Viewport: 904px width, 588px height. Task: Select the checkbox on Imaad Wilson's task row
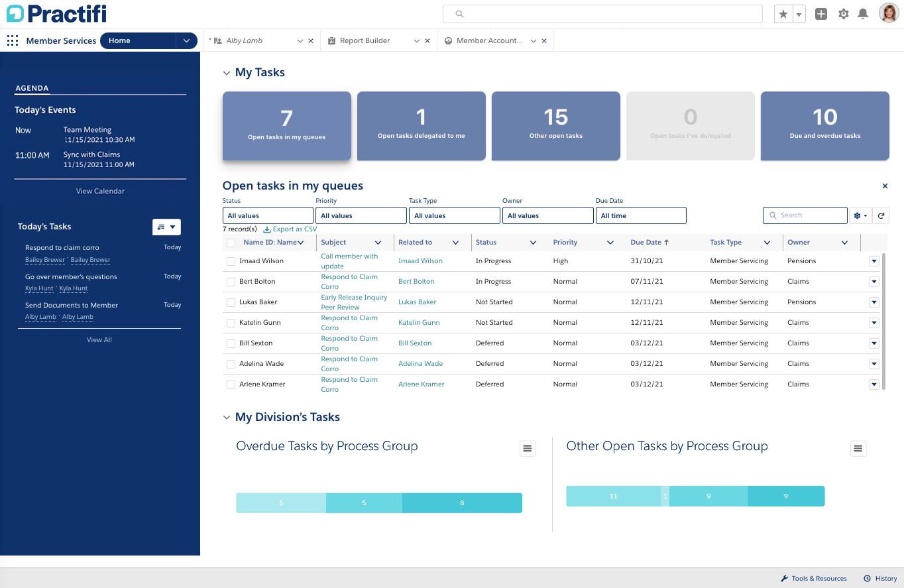pos(231,261)
